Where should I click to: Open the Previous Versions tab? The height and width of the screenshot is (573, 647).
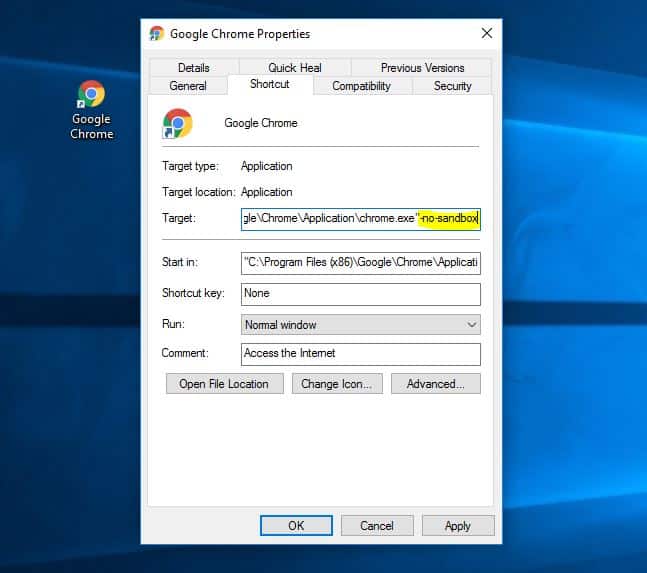[422, 68]
